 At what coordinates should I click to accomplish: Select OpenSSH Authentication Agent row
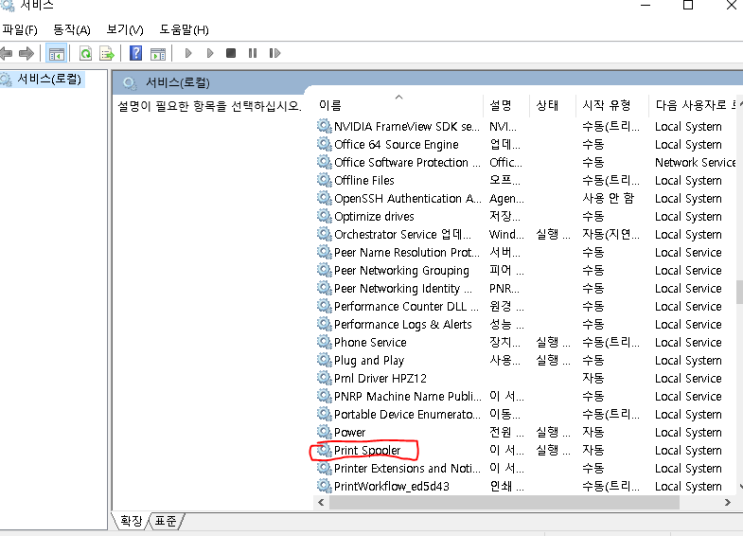(525, 199)
